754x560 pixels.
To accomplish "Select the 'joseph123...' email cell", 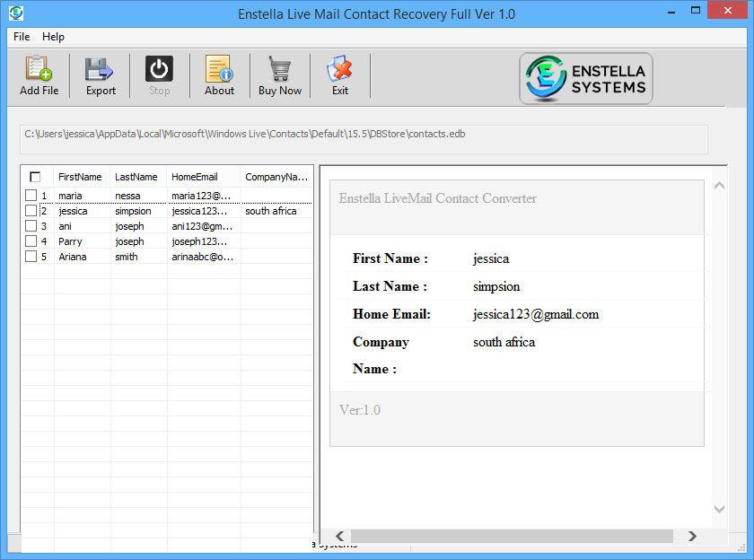I will (x=199, y=241).
